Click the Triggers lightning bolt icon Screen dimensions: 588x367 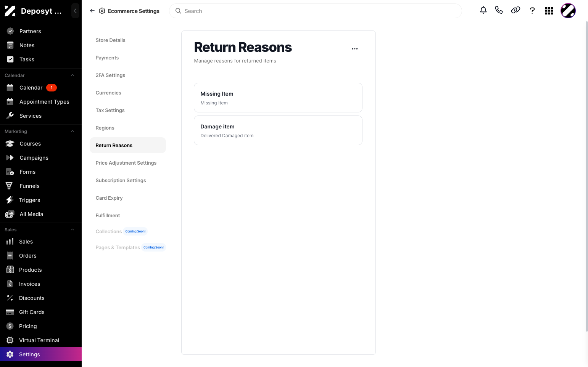(x=10, y=200)
